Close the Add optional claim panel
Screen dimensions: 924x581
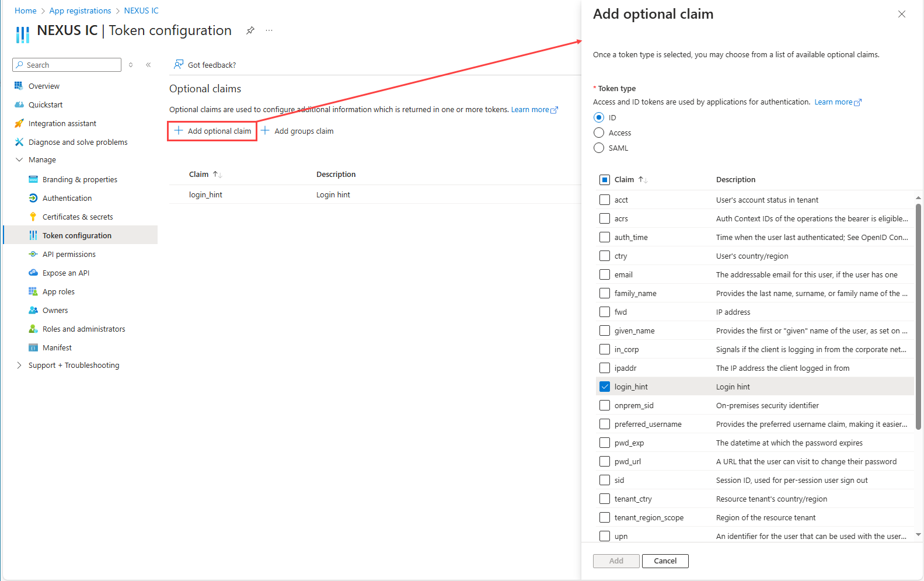pos(902,14)
